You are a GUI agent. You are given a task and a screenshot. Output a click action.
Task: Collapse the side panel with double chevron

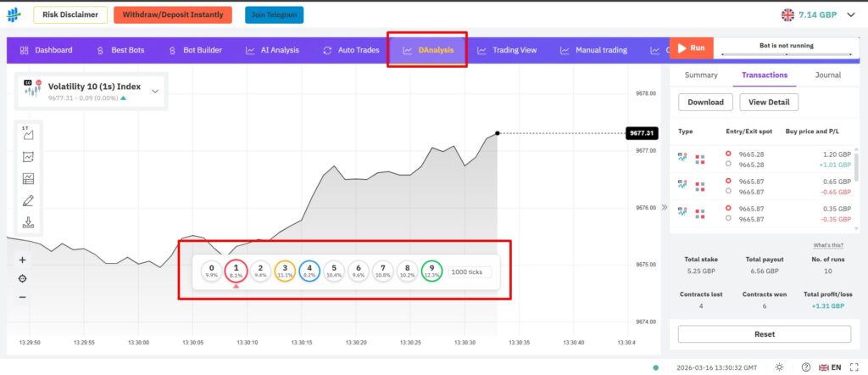(x=665, y=207)
